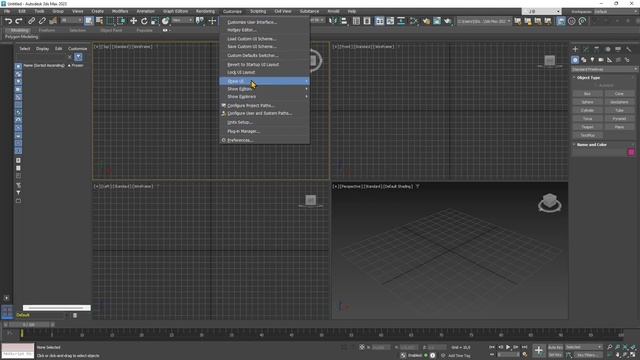Click the time slider on timeline

point(29,325)
